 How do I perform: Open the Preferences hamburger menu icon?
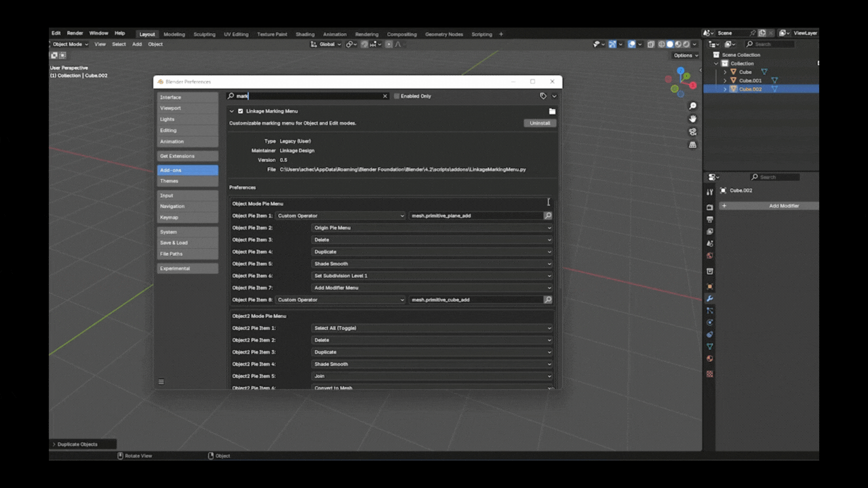(x=161, y=382)
